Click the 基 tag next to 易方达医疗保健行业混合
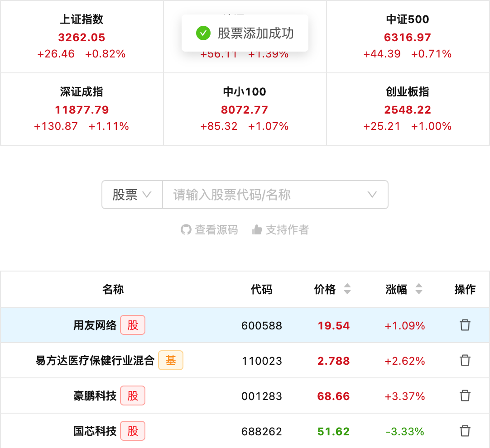The height and width of the screenshot is (448, 490). pyautogui.click(x=171, y=360)
